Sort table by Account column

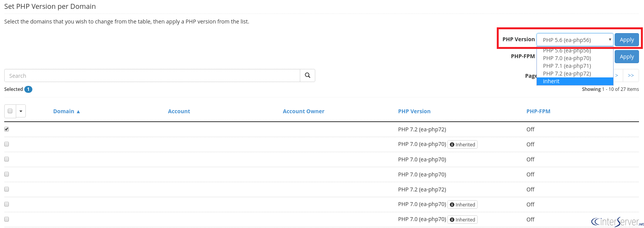pos(179,111)
